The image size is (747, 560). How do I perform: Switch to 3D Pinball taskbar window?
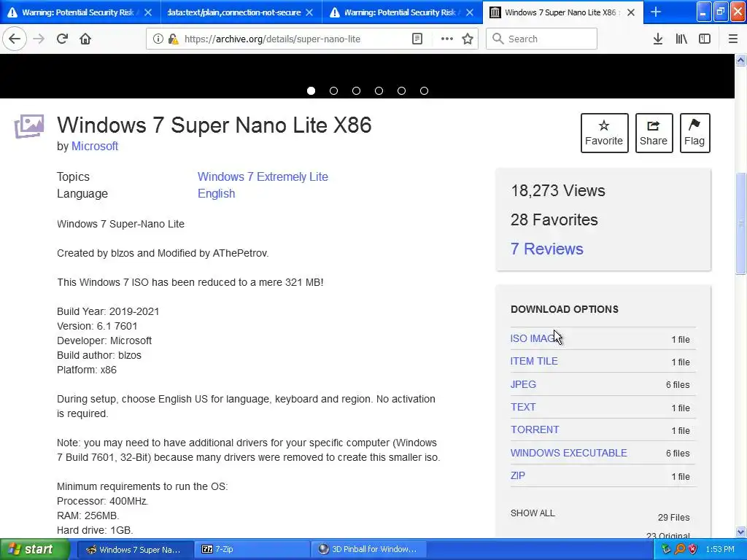[x=368, y=549]
